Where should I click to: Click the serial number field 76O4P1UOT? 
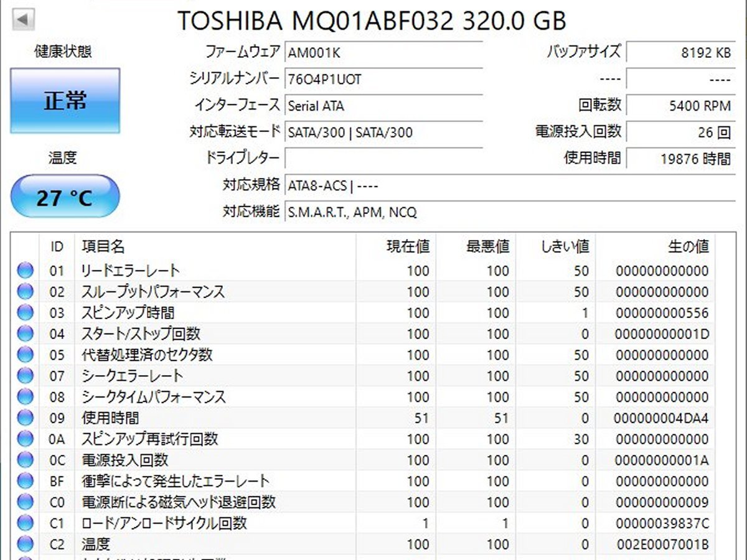(x=383, y=79)
